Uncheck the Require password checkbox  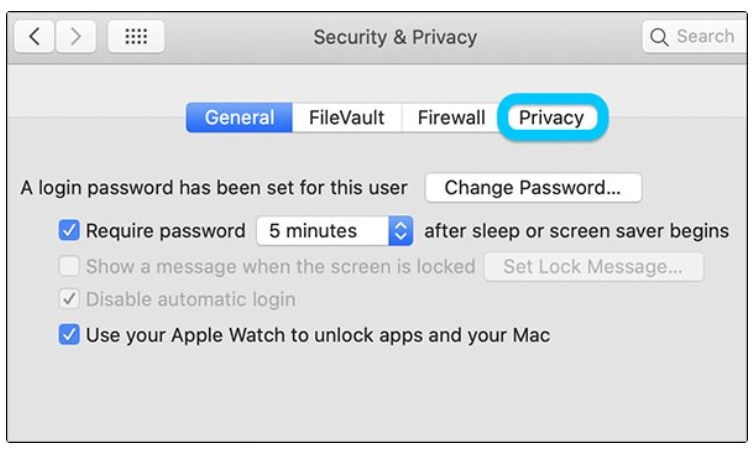coord(69,231)
